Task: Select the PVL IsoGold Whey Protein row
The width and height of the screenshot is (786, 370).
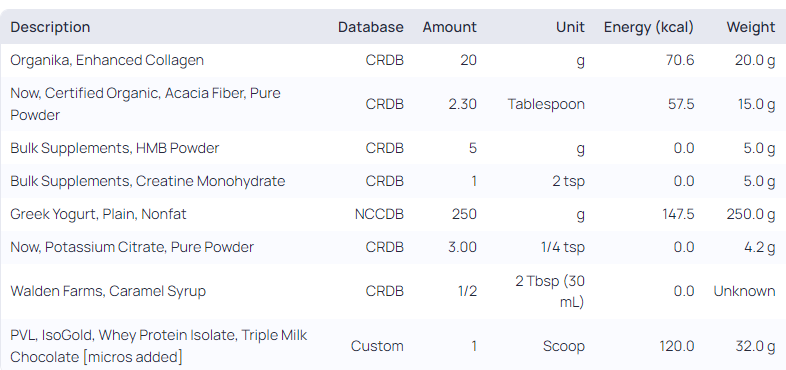Action: (393, 346)
